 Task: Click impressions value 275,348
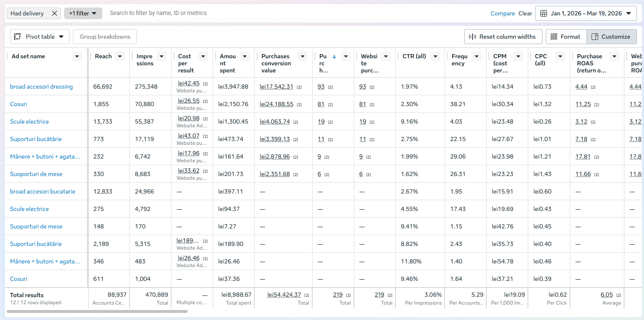point(146,87)
